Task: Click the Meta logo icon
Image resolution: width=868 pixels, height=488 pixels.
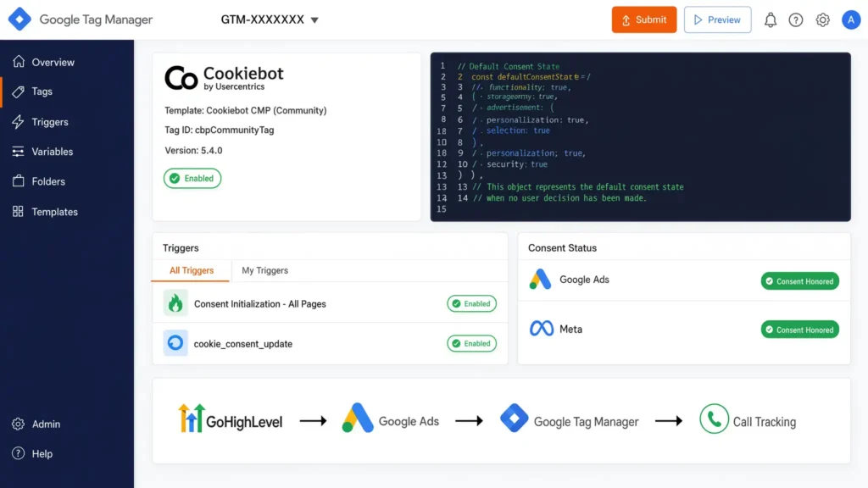Action: [541, 329]
